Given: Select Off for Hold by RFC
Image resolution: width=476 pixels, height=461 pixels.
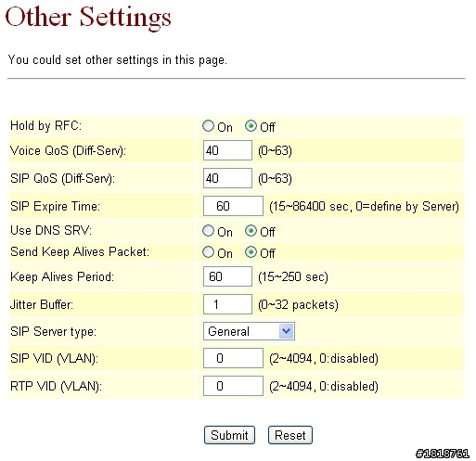Looking at the screenshot, I should (x=251, y=126).
